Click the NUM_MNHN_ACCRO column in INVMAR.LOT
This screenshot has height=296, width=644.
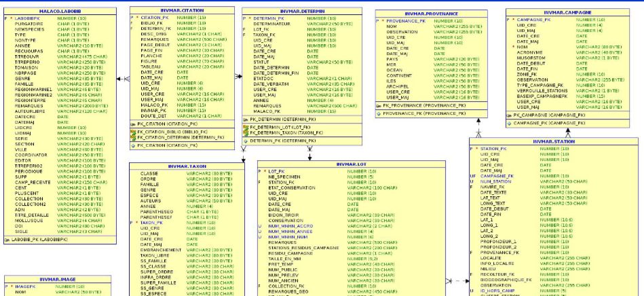[x=290, y=225]
